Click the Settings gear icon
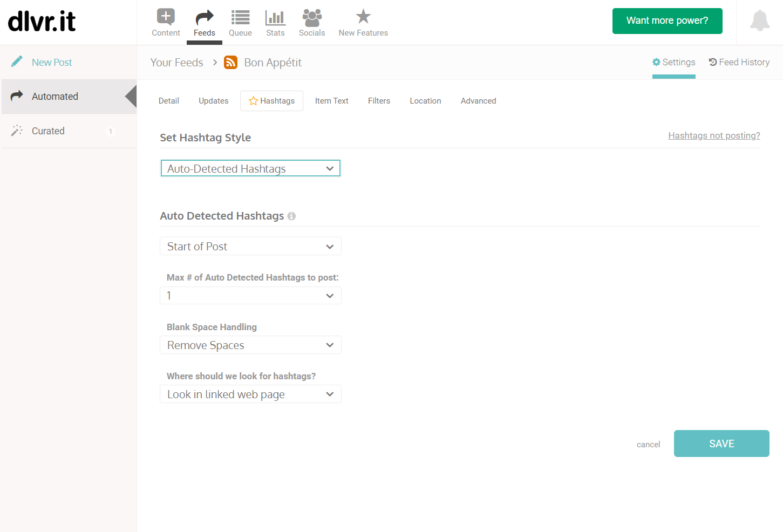 656,62
